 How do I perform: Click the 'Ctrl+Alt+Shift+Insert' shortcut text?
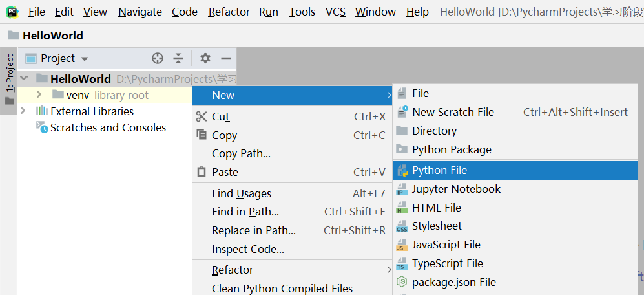click(x=576, y=112)
